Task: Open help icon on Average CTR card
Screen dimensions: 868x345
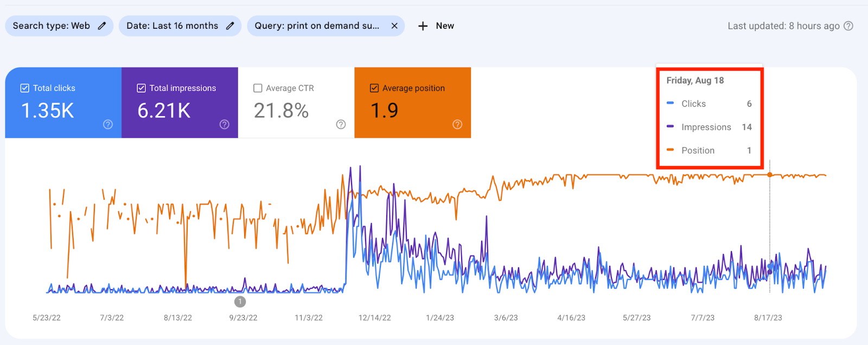Action: coord(341,124)
